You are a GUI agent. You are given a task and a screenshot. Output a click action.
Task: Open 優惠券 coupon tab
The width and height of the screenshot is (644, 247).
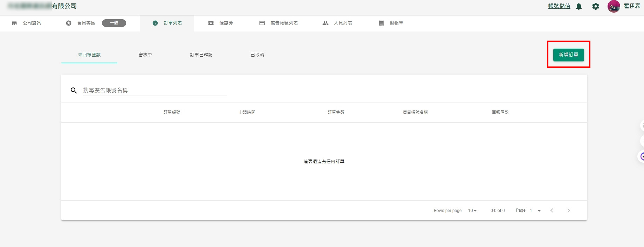(x=221, y=23)
